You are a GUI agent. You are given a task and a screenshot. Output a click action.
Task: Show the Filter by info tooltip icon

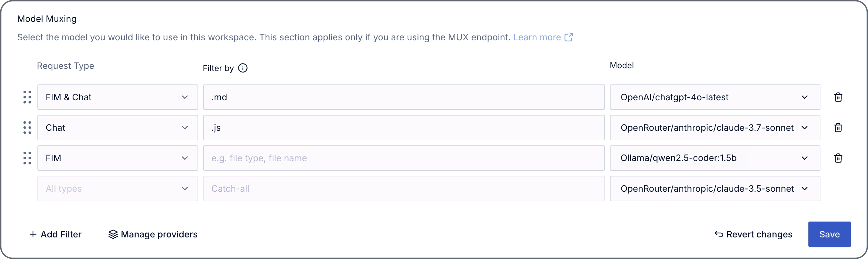point(243,68)
